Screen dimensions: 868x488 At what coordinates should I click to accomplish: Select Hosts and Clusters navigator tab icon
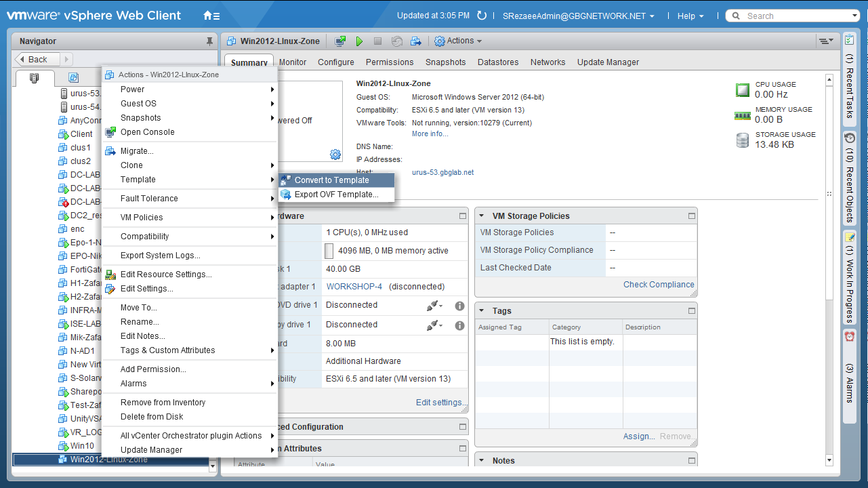pos(35,78)
